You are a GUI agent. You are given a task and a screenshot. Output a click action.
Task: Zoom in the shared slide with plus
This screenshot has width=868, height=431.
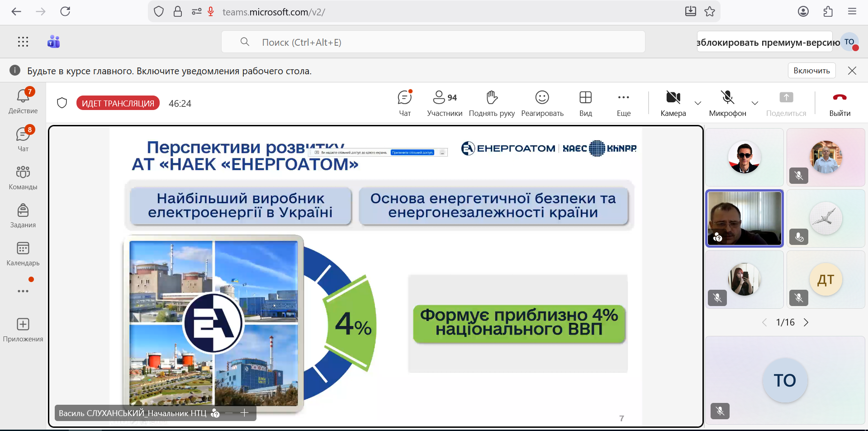click(x=245, y=413)
